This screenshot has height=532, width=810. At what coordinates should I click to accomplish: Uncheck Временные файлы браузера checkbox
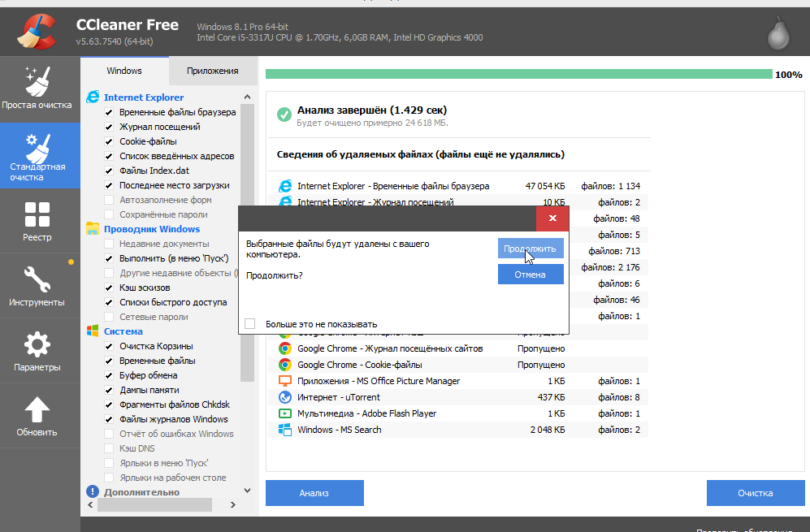coord(109,112)
